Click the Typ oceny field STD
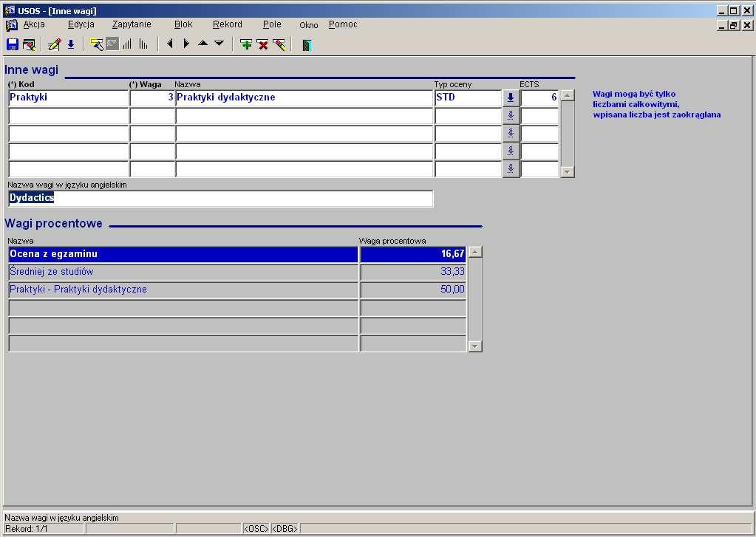Screen dimensions: 756x537 point(469,98)
